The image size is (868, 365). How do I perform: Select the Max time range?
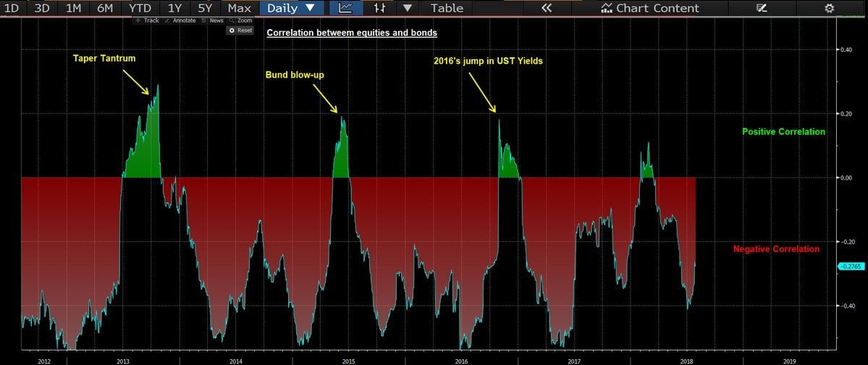pos(239,8)
